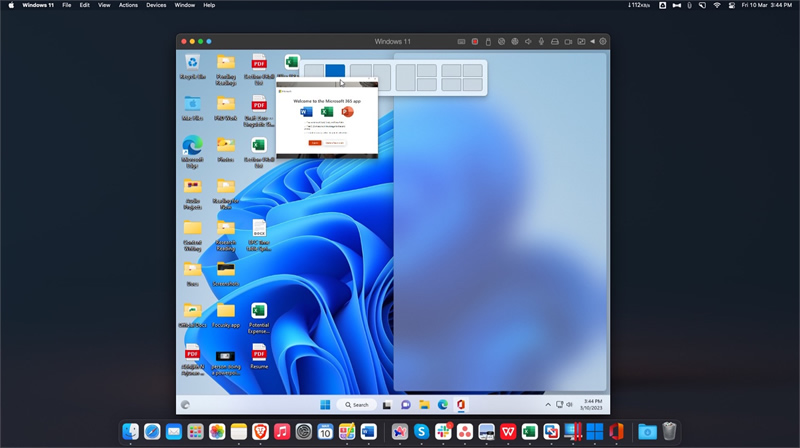This screenshot has width=800, height=448.
Task: Open the keyboard icon in Parallels toolbar
Action: (461, 42)
